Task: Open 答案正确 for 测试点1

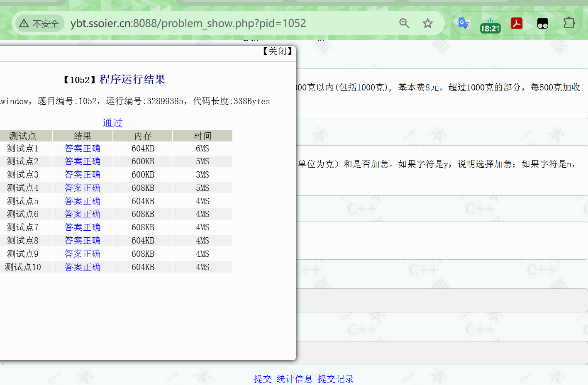Action: (x=83, y=149)
